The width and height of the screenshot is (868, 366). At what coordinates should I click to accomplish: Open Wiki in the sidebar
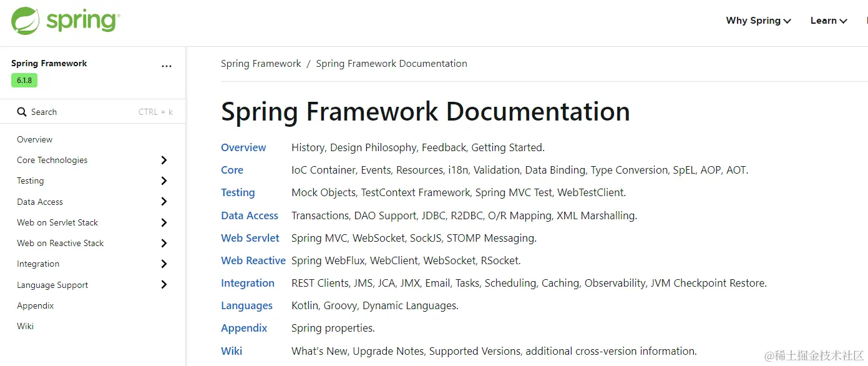pyautogui.click(x=26, y=326)
